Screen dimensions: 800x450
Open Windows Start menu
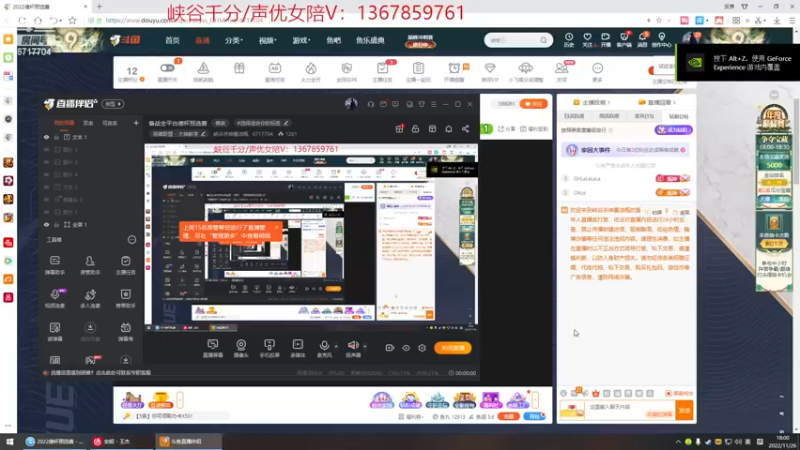[9, 441]
